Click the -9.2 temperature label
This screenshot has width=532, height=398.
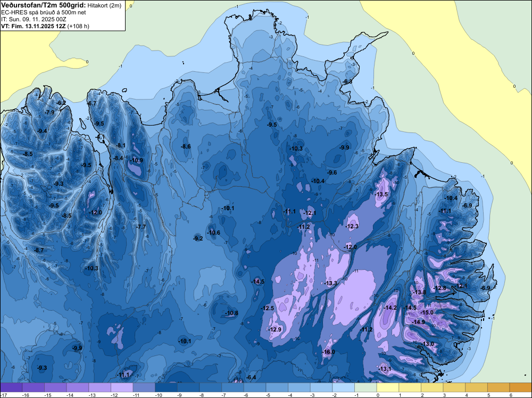(x=198, y=238)
